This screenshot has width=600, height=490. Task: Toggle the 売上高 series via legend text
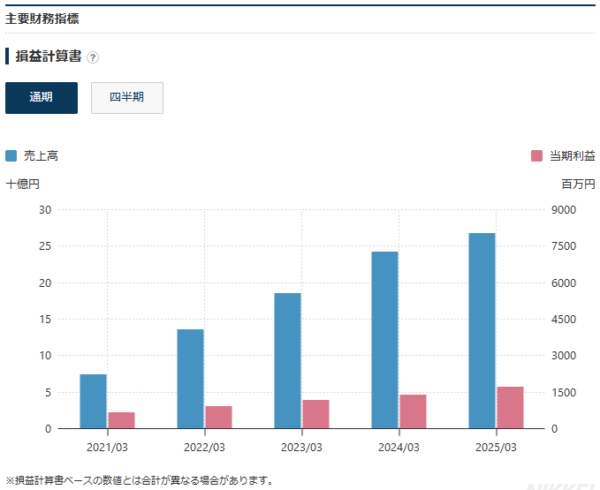[41, 156]
